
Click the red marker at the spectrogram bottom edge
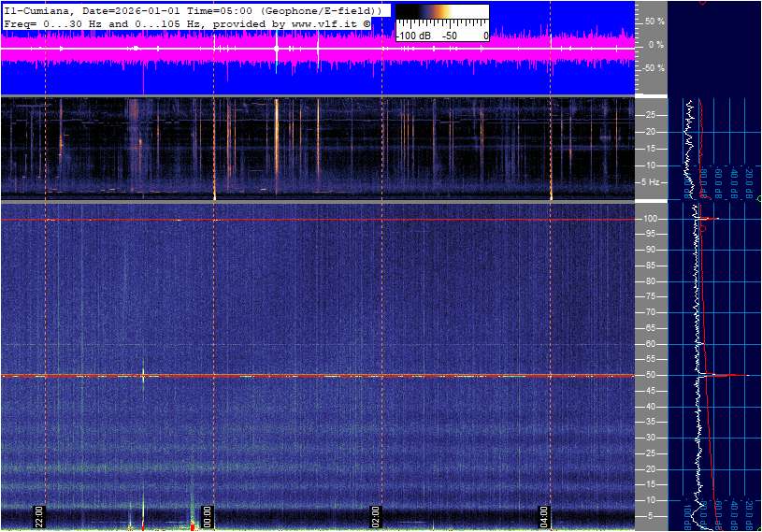(194, 527)
